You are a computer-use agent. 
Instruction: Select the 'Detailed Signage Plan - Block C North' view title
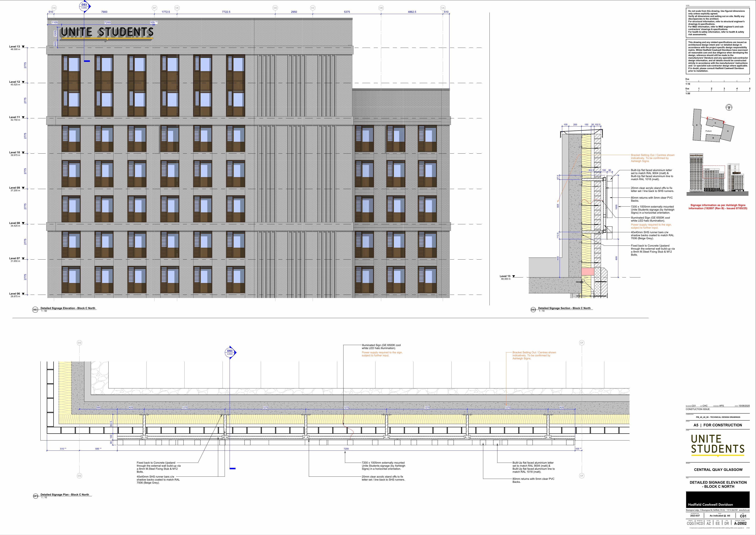coord(65,495)
